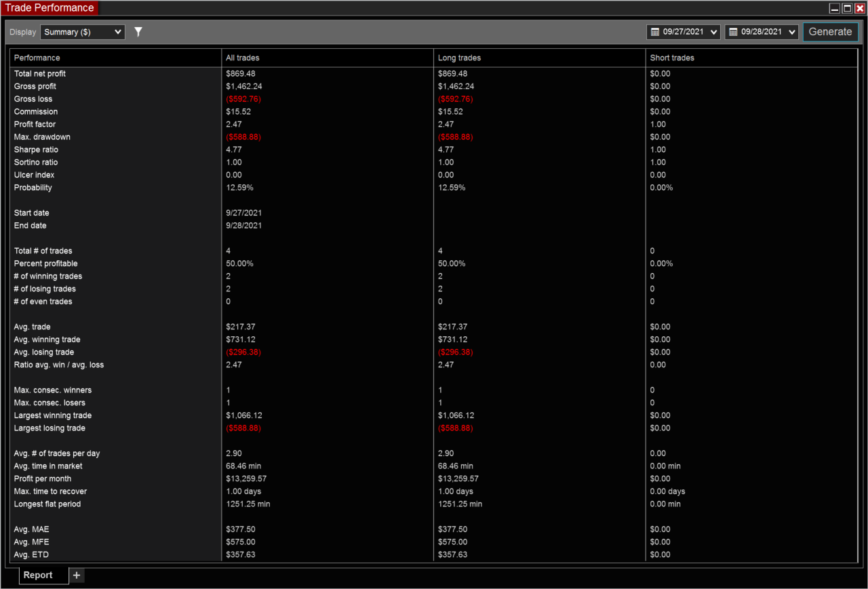This screenshot has width=868, height=589.
Task: Click All trades Avg. ETD value $357.63
Action: tap(241, 554)
